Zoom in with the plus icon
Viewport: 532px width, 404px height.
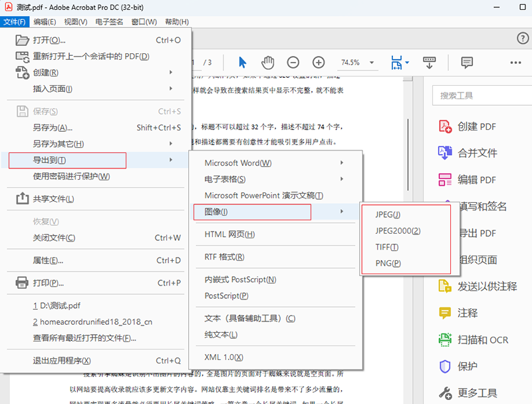point(319,63)
